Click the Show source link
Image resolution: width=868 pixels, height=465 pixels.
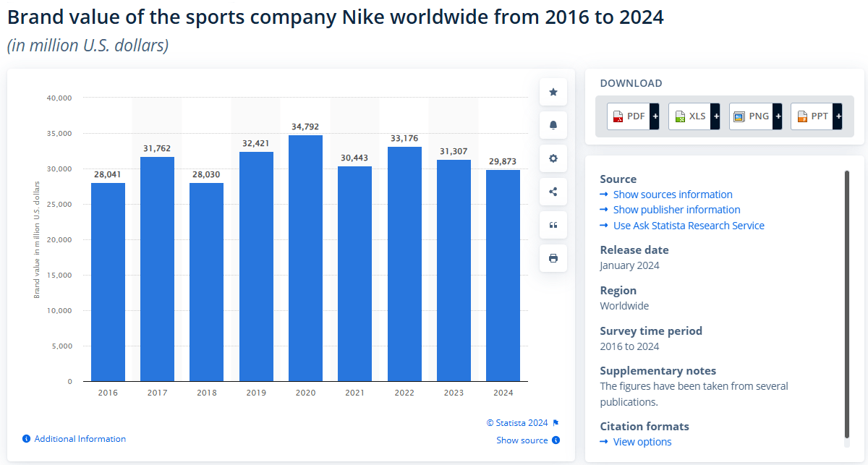tap(522, 440)
